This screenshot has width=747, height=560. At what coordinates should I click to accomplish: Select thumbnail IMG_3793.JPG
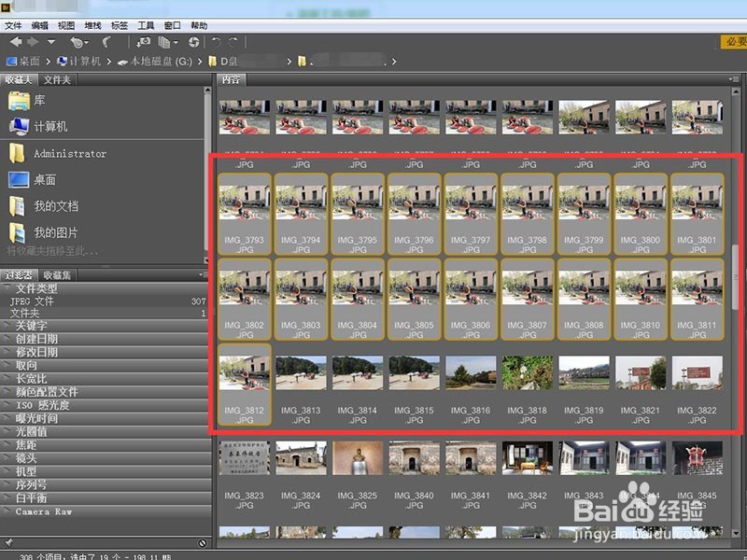click(x=245, y=215)
